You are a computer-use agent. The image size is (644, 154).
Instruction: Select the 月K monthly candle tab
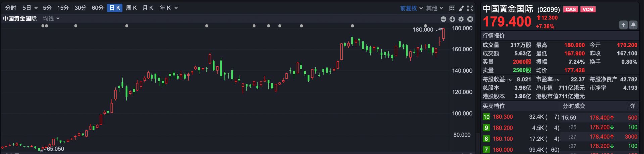coord(148,8)
